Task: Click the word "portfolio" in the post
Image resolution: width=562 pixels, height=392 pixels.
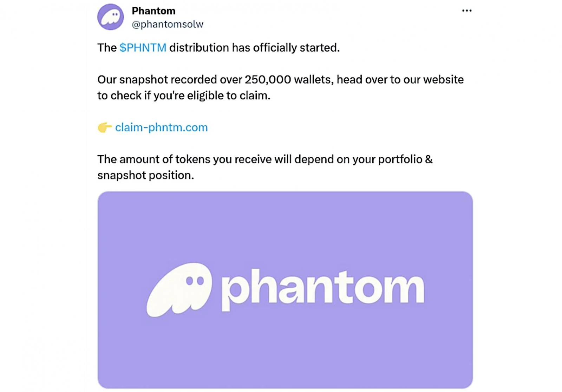Action: tap(400, 159)
